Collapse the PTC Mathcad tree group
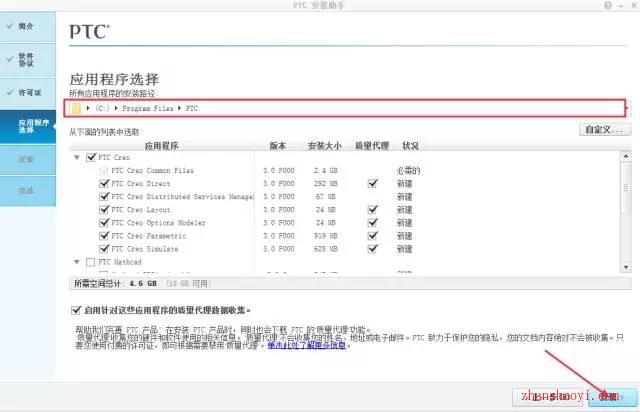Viewport: 640px width, 412px height. click(x=77, y=262)
